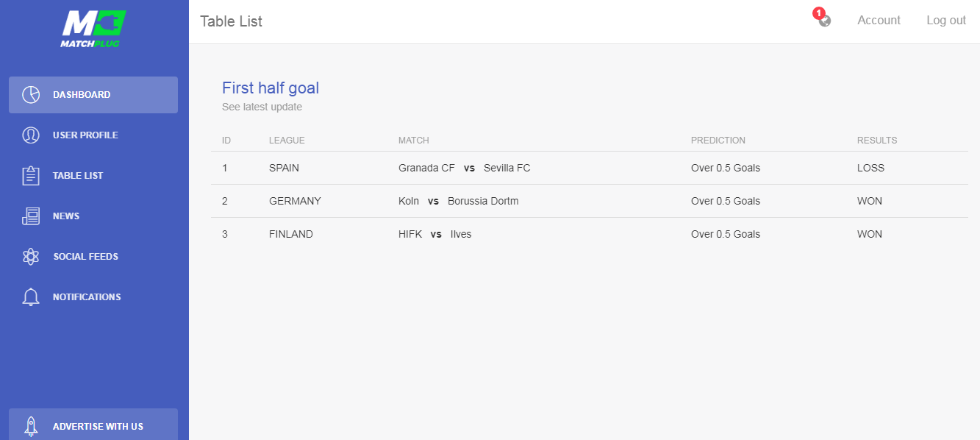Open the USER PROFILE menu item

93,135
